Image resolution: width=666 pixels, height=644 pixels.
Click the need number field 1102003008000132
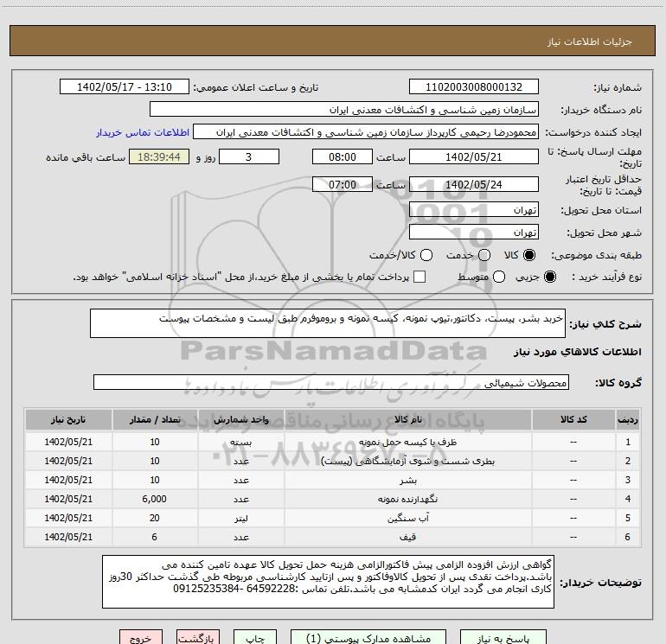[x=474, y=87]
